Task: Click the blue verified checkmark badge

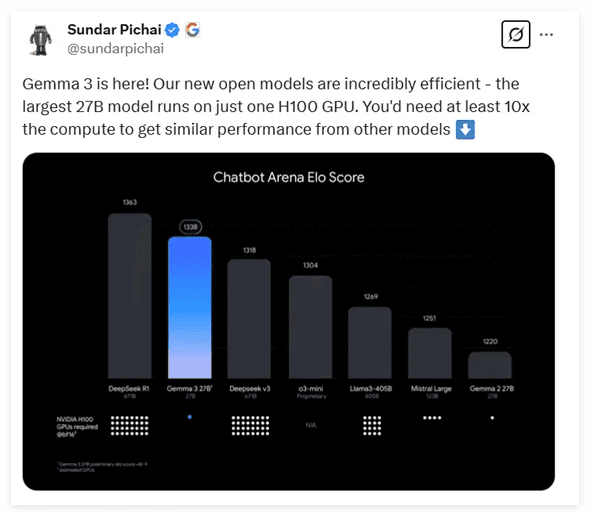Action: (172, 30)
